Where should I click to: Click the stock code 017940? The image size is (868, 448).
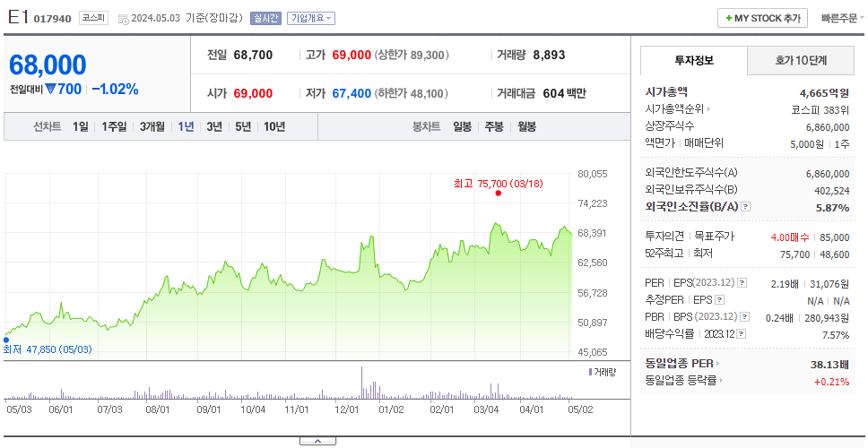[x=53, y=19]
